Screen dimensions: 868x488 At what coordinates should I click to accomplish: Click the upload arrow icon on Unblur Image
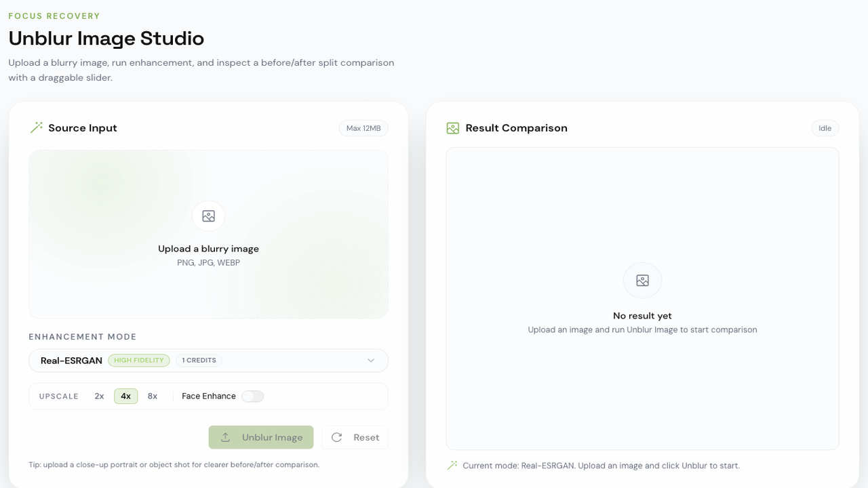click(226, 437)
